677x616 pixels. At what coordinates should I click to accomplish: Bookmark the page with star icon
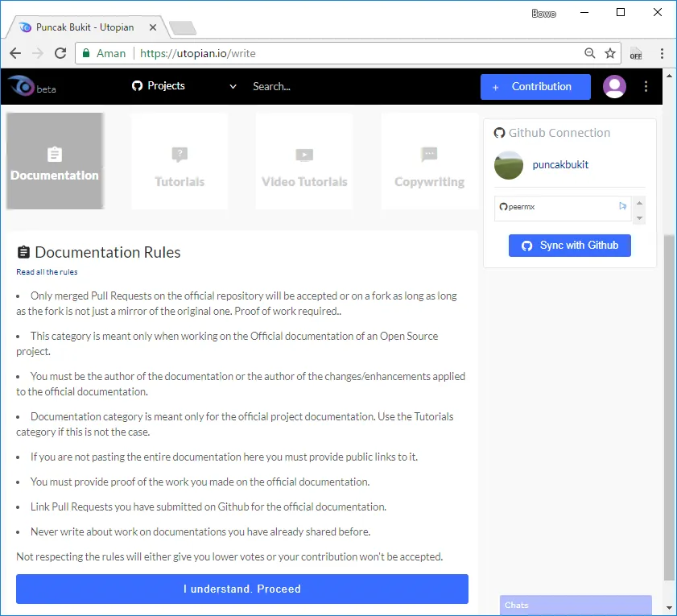[x=610, y=53]
